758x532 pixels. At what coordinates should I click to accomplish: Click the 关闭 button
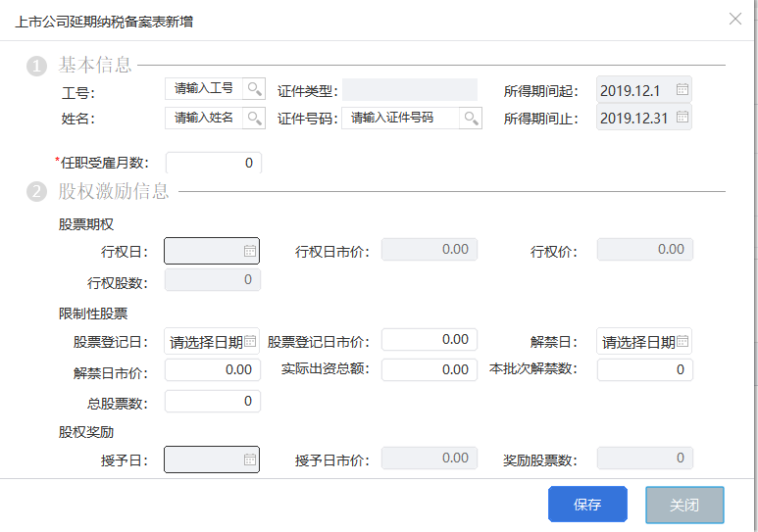pos(684,505)
